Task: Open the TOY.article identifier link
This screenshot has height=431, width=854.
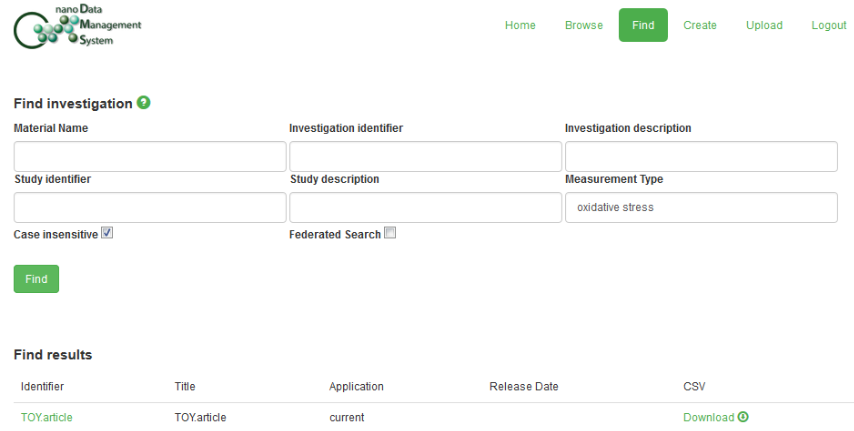Action: click(x=47, y=417)
